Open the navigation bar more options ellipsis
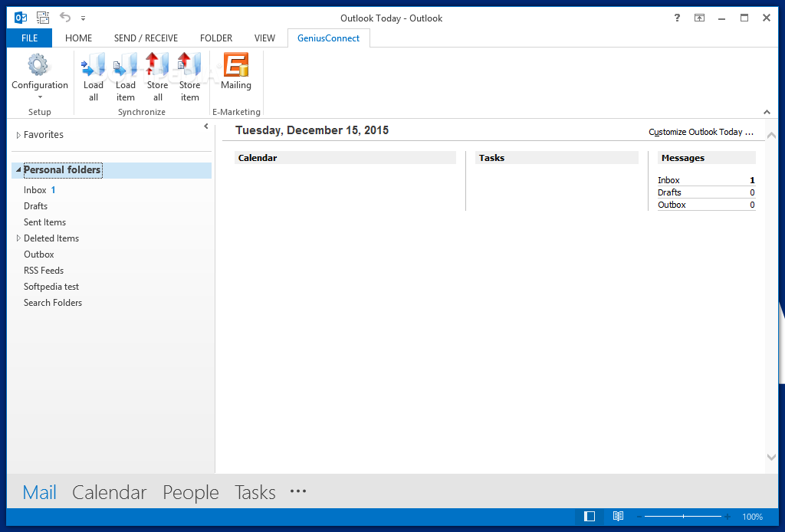 [x=298, y=491]
